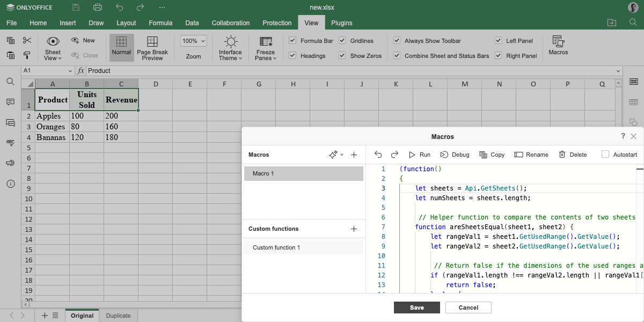Image resolution: width=644 pixels, height=322 pixels.
Task: Open About info icon in sidebar
Action: pos(10,184)
